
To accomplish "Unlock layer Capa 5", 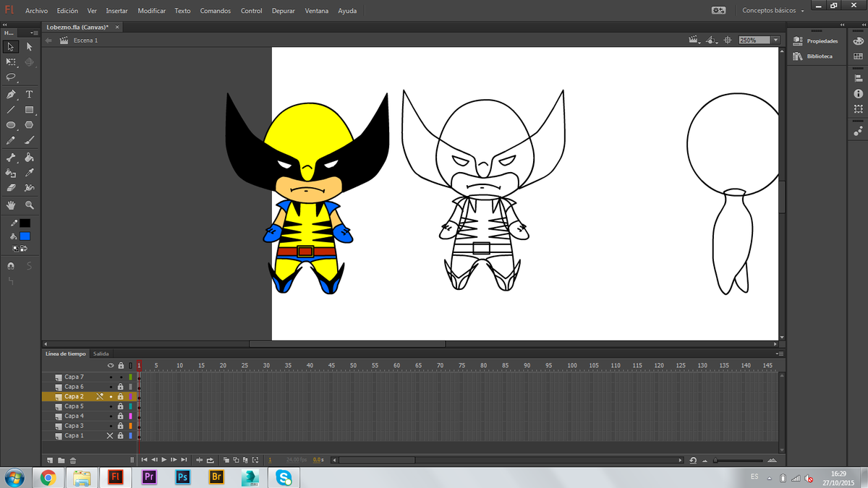I will [x=121, y=406].
